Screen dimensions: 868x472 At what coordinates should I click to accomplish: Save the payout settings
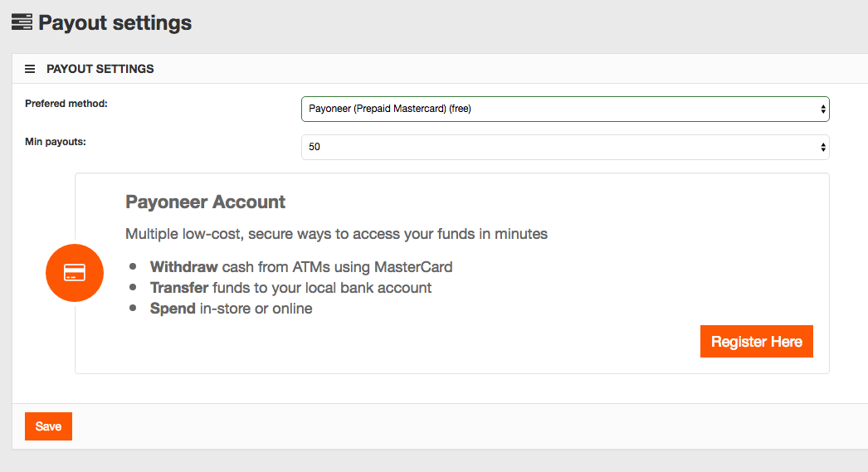[x=48, y=426]
